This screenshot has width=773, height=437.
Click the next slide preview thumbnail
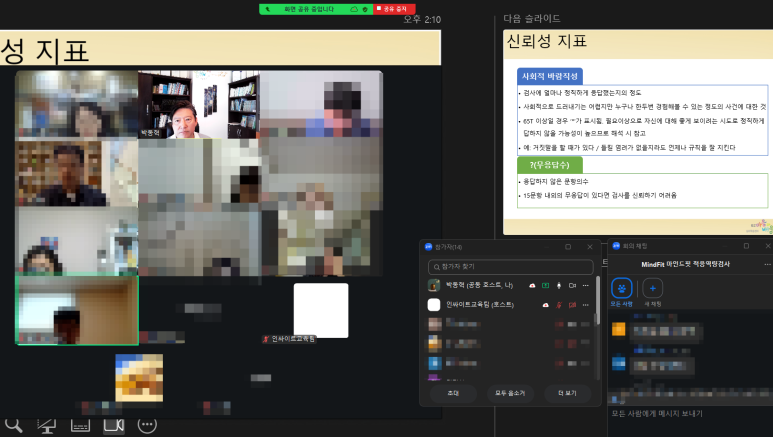click(x=638, y=132)
